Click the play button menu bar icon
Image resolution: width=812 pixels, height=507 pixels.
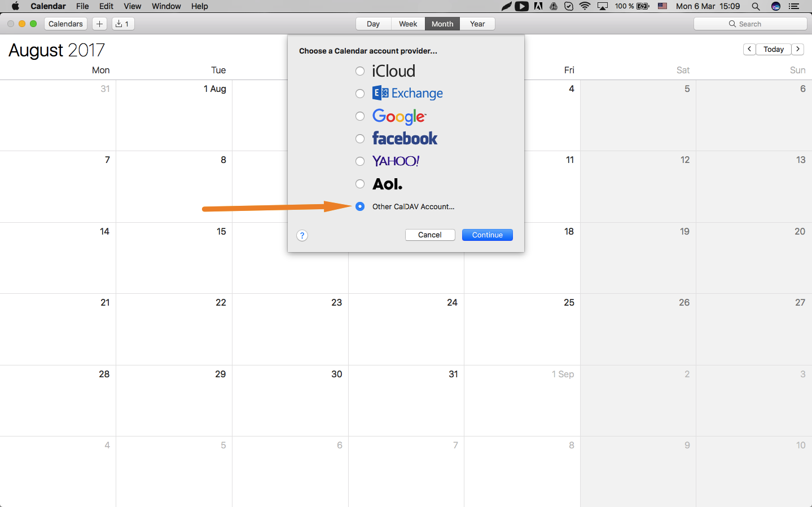(x=522, y=6)
